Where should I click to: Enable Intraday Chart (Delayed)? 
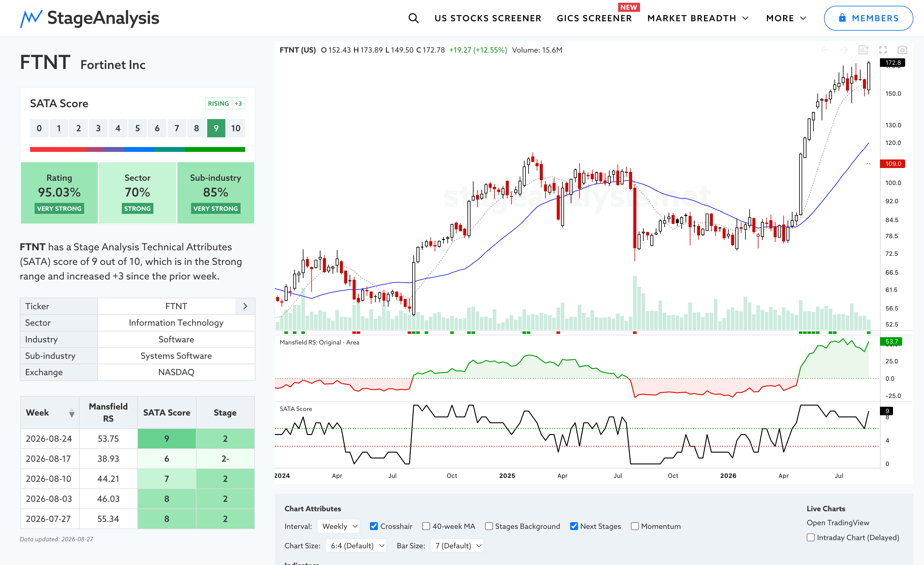point(810,537)
